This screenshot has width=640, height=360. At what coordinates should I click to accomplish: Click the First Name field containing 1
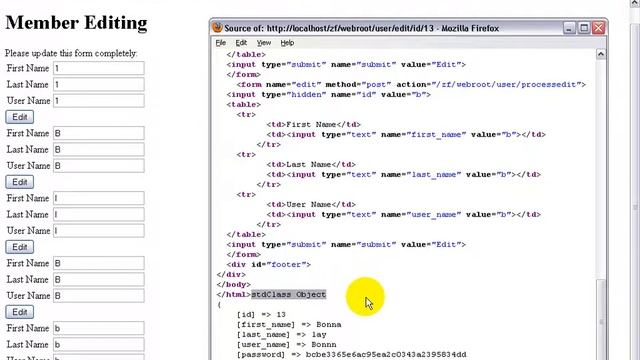99,68
